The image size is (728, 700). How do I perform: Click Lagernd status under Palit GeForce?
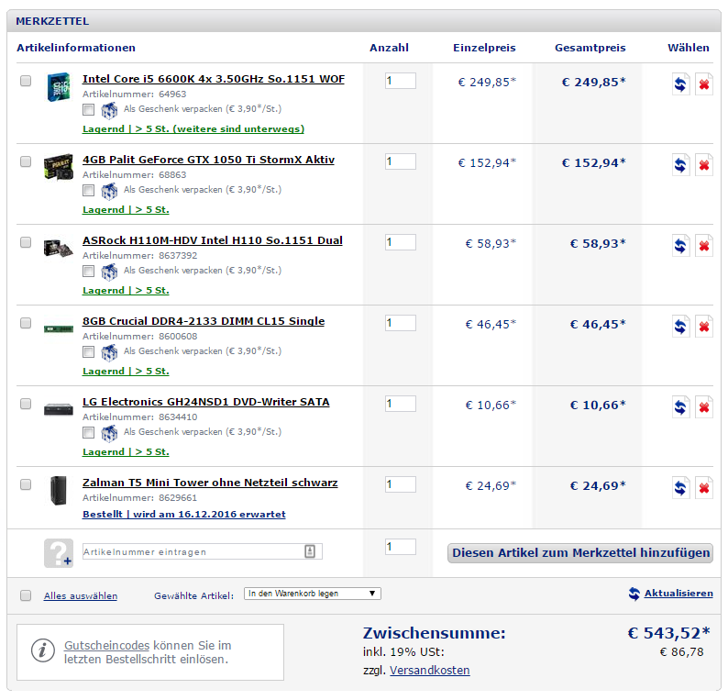126,210
